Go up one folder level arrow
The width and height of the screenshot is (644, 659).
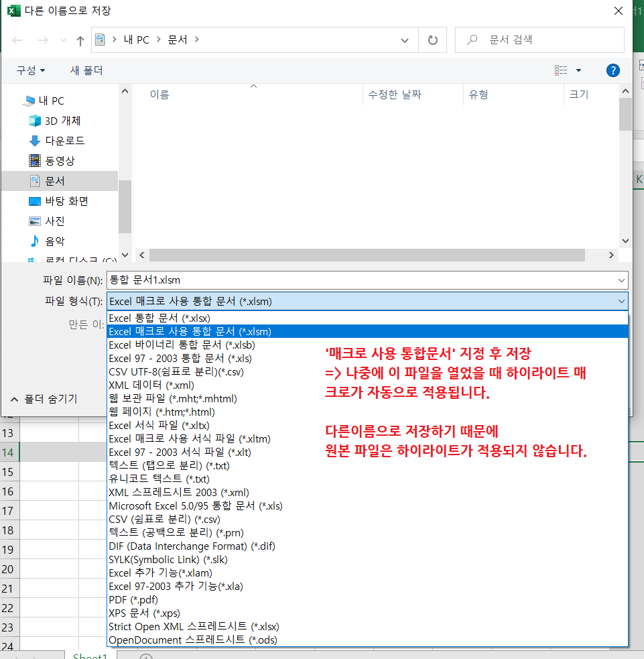pos(80,40)
